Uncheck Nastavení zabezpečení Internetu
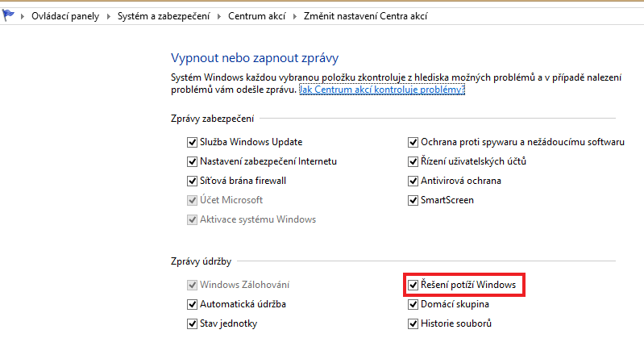The width and height of the screenshot is (644, 338). (192, 161)
